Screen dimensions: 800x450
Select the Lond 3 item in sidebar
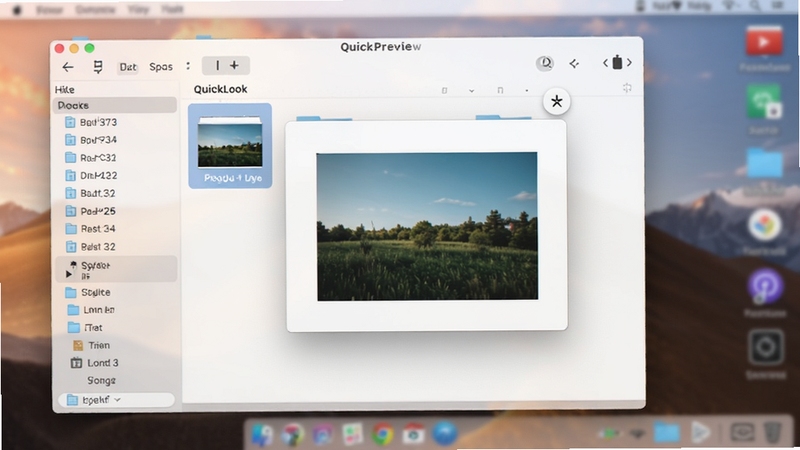(x=95, y=363)
